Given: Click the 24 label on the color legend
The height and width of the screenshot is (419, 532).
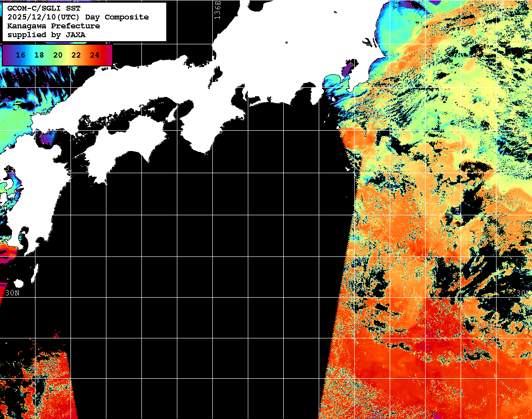Looking at the screenshot, I should click(x=94, y=55).
